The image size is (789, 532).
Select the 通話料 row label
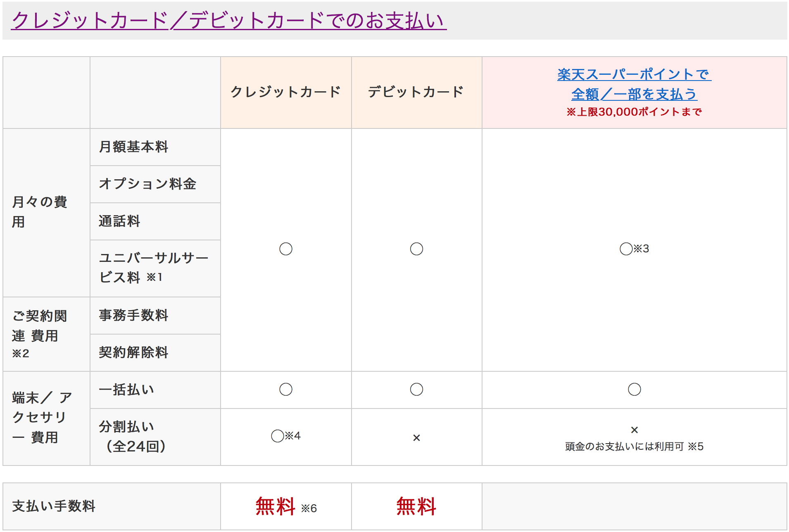(119, 221)
